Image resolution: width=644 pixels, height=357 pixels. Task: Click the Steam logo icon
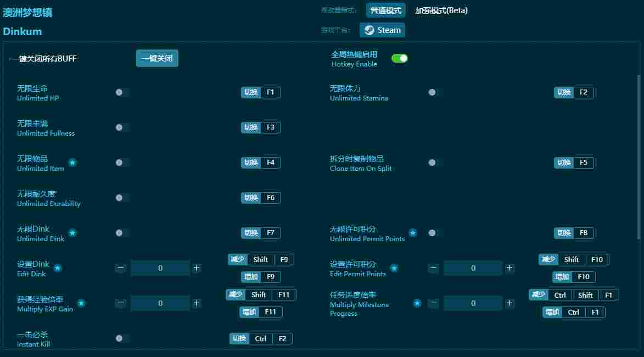pyautogui.click(x=369, y=30)
